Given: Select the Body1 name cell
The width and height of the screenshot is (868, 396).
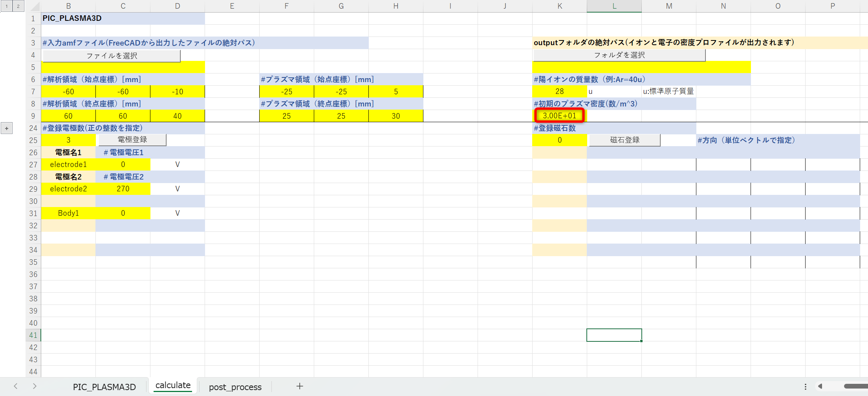Looking at the screenshot, I should (68, 213).
